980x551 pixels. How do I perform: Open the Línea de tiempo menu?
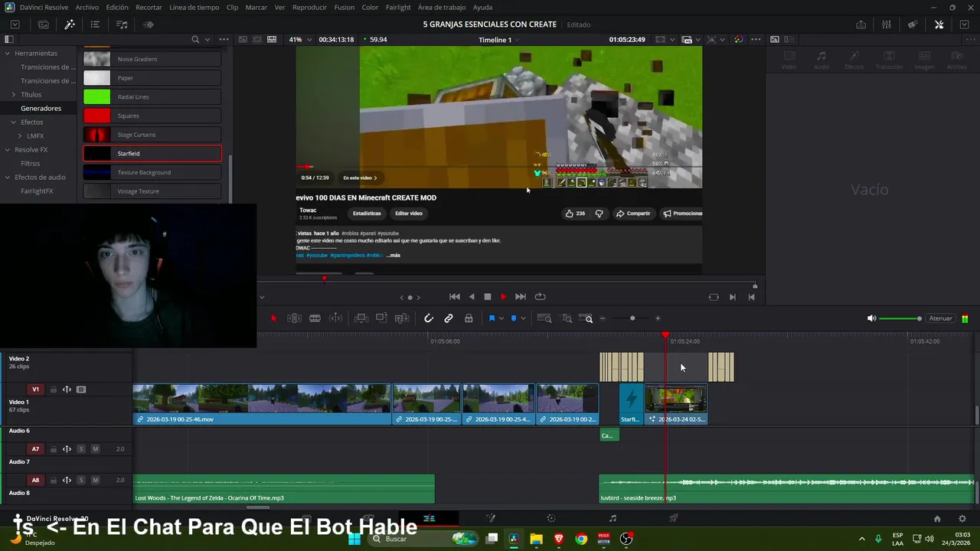pyautogui.click(x=194, y=7)
